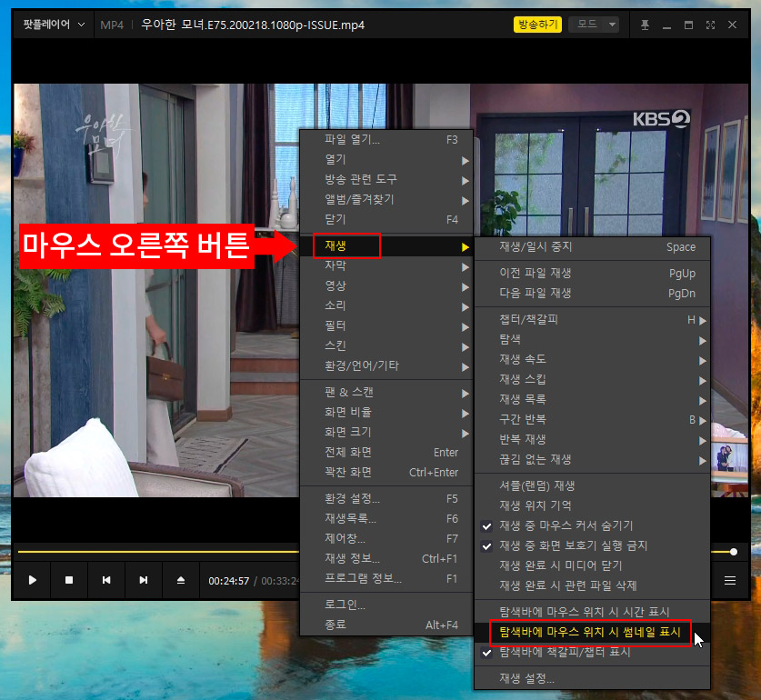The width and height of the screenshot is (761, 700).
Task: Open the hamburger playlist panel icon
Action: tap(730, 581)
